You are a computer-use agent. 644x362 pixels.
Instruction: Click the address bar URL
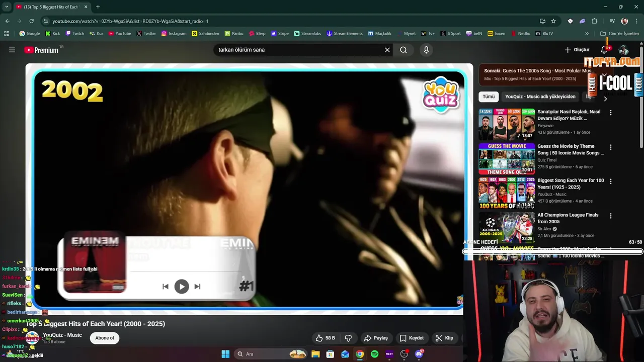coord(130,21)
